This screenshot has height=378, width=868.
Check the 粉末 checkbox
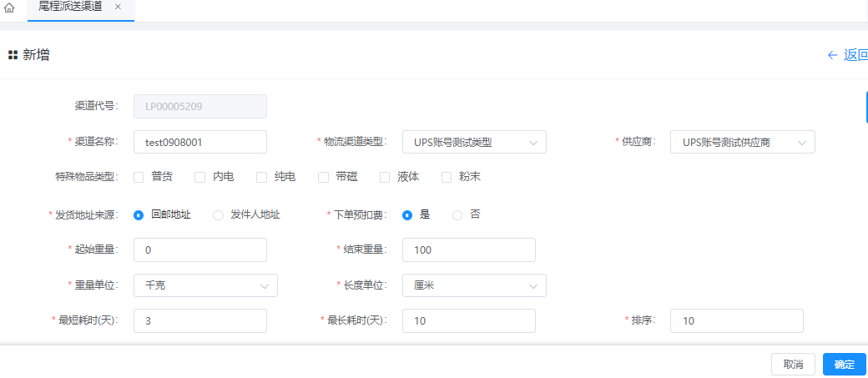pyautogui.click(x=447, y=177)
